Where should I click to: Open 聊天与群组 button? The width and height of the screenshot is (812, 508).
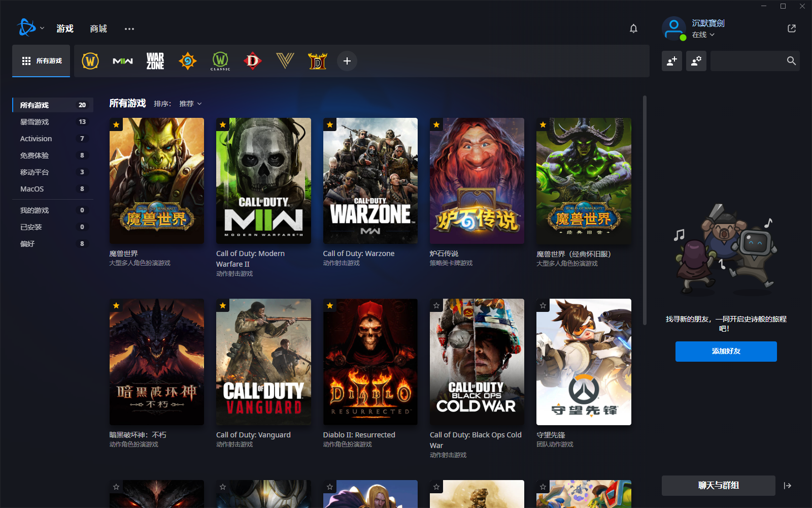718,486
